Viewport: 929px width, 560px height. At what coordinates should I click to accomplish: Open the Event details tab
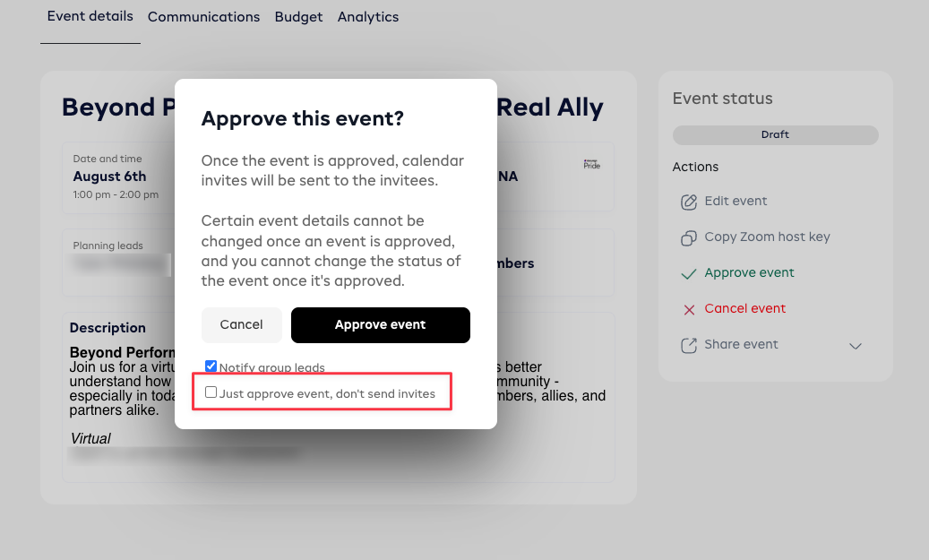[90, 16]
